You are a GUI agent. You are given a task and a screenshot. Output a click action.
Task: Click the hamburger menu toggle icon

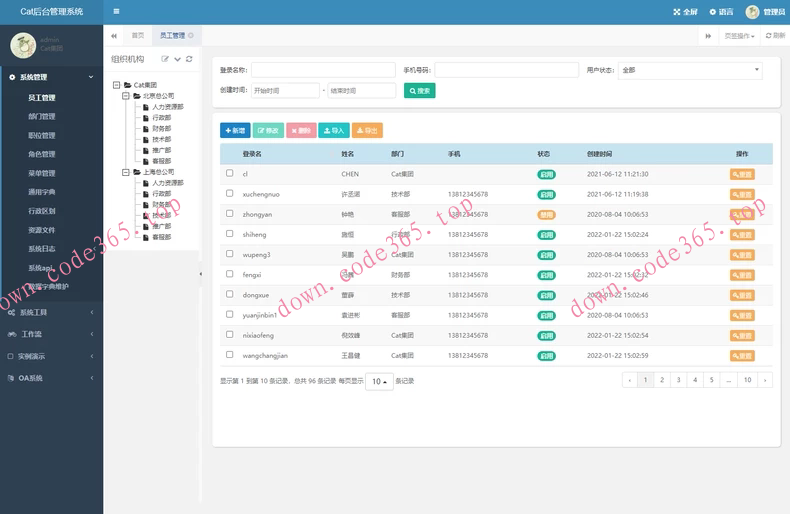point(116,12)
